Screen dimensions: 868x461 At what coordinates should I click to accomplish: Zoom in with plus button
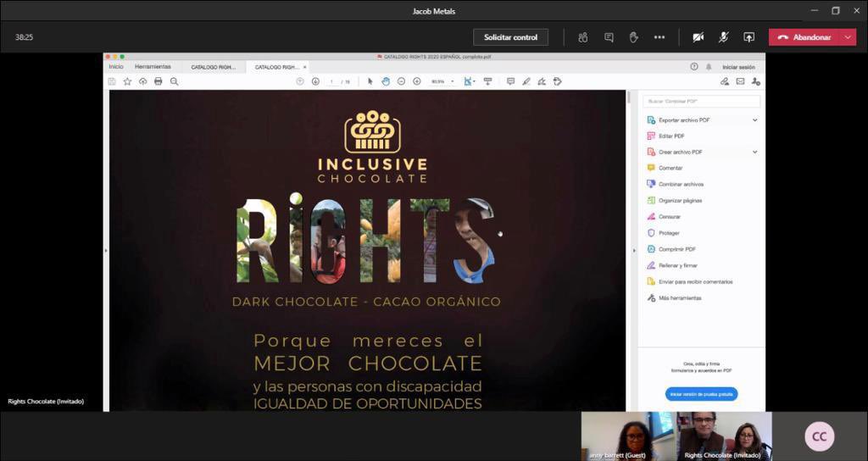point(417,81)
